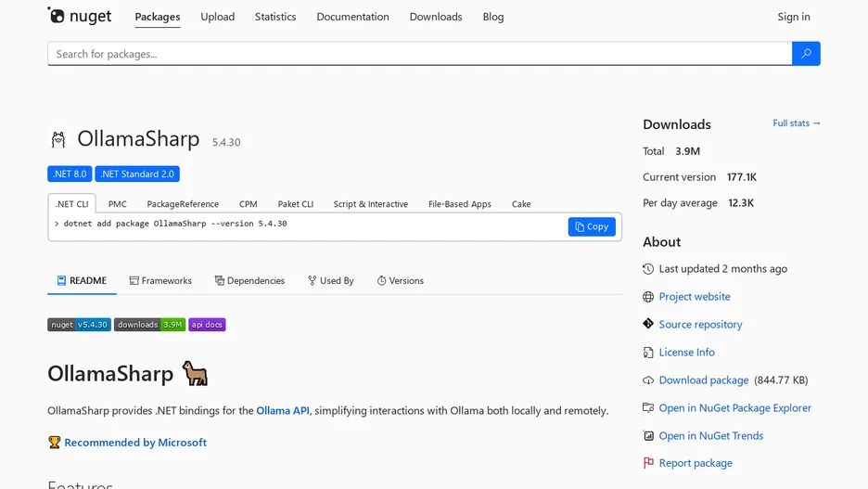Open the Project website link
868x489 pixels.
click(x=695, y=297)
